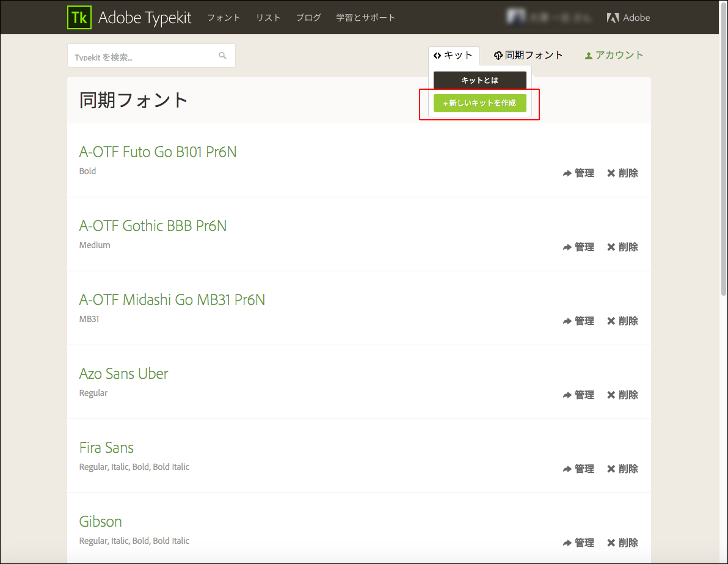
Task: Open the Gibson font page
Action: (100, 521)
